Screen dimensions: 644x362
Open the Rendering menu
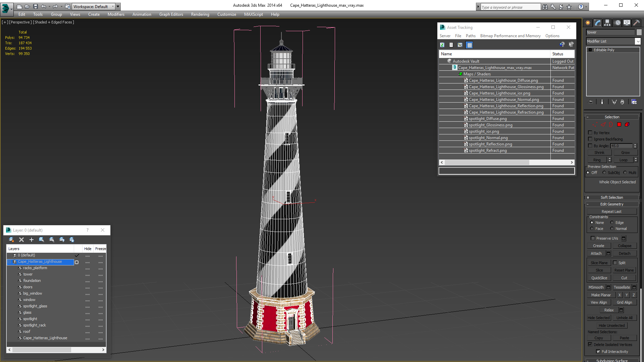pos(200,14)
